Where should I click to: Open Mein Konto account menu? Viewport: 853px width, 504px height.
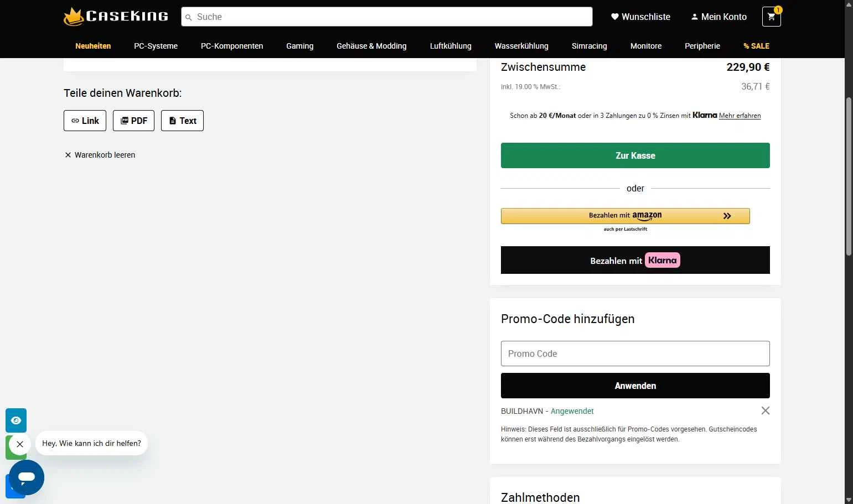pos(718,17)
